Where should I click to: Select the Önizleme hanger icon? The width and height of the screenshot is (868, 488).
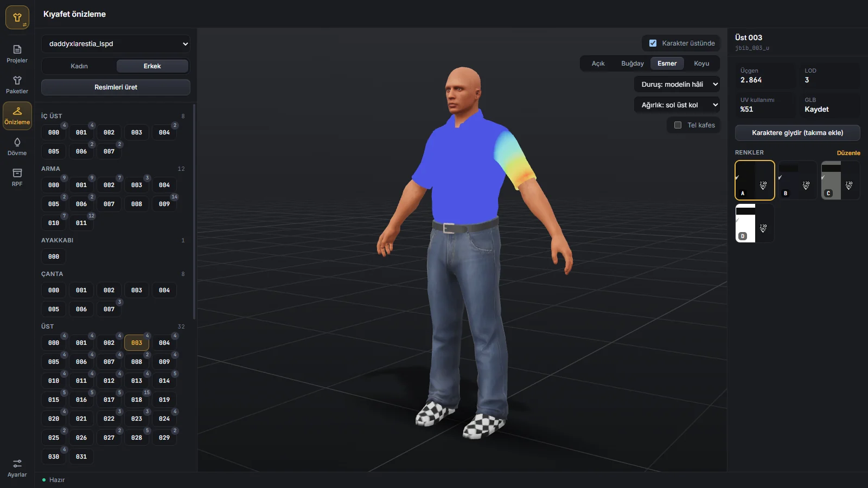[17, 111]
